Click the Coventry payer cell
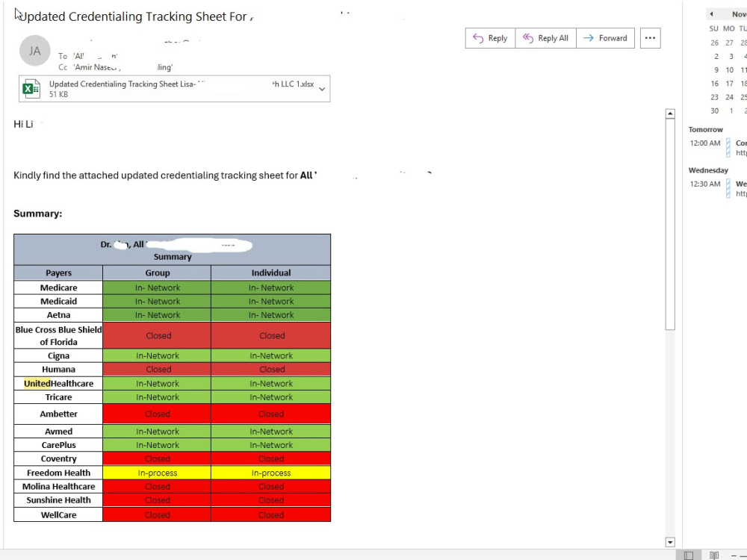 pos(58,458)
